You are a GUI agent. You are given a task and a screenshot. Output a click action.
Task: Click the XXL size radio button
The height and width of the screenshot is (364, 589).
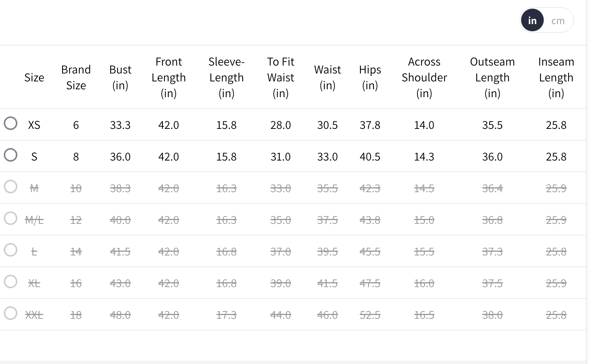(x=11, y=313)
